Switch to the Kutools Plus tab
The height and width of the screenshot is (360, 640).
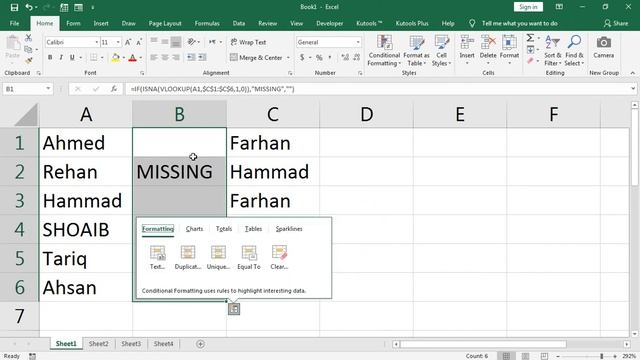[x=412, y=23]
